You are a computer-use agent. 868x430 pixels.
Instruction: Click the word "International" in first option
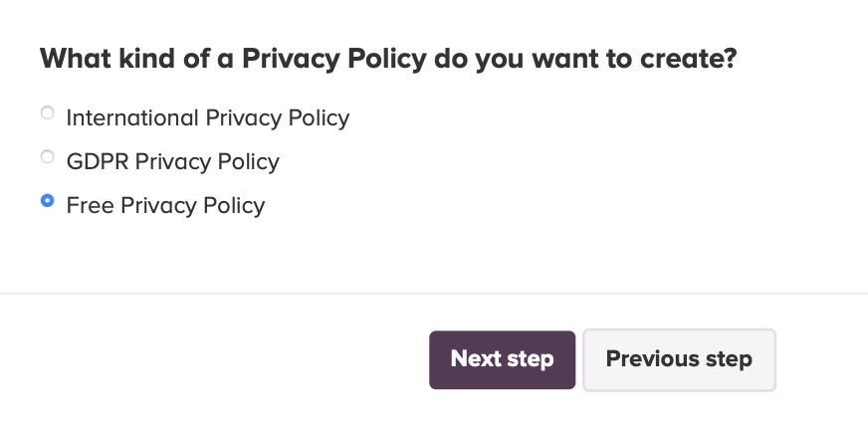(x=132, y=117)
